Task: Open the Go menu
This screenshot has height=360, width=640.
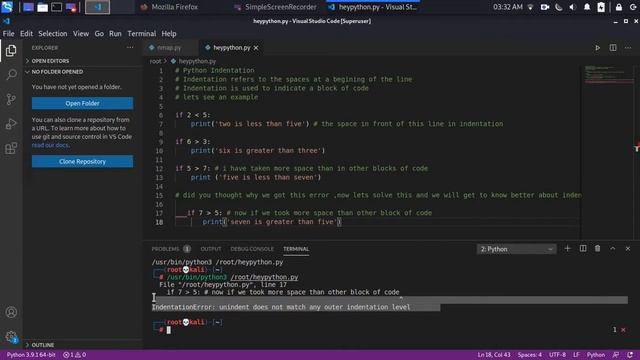Action: click(x=99, y=33)
